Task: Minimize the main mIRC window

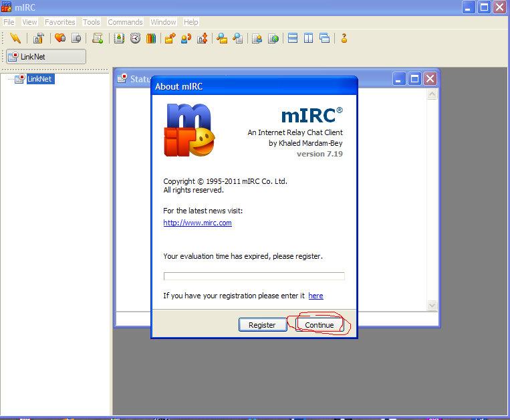Action: point(469,7)
